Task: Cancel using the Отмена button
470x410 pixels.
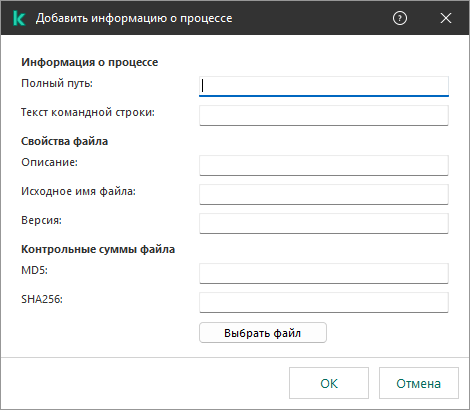Action: click(419, 383)
